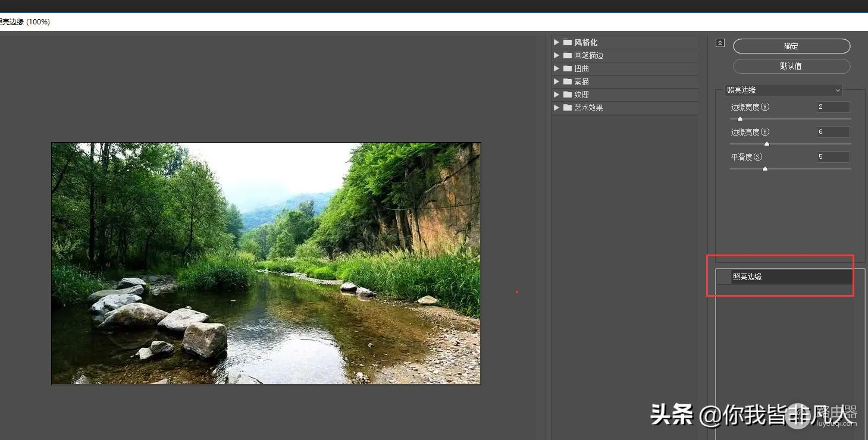868x440 pixels.
Task: Click the 平滑度 slider handle
Action: point(765,169)
